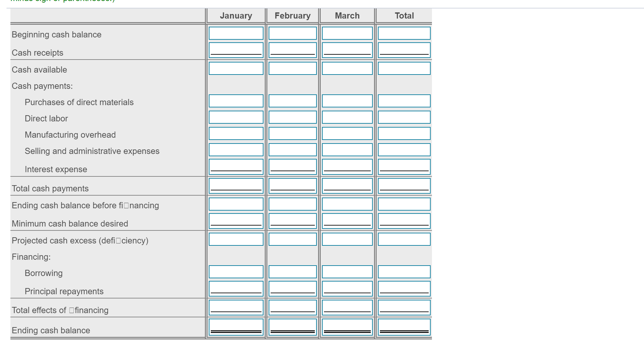Select February Direct labor input
Viewport: 644px width, 345px height.
coord(292,117)
